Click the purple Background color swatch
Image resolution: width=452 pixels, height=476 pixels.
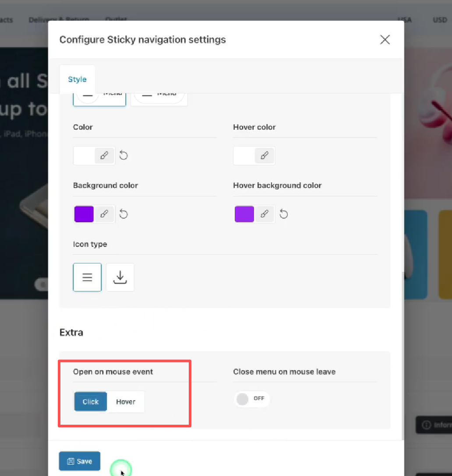pos(84,214)
